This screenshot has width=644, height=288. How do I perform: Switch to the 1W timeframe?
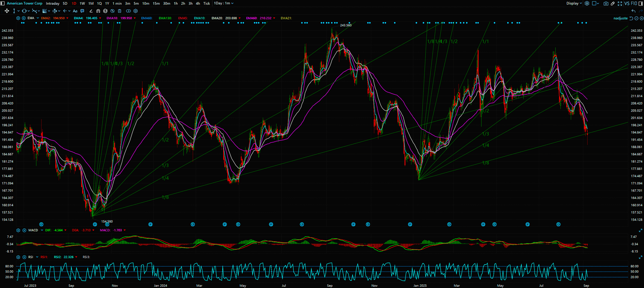[82, 3]
